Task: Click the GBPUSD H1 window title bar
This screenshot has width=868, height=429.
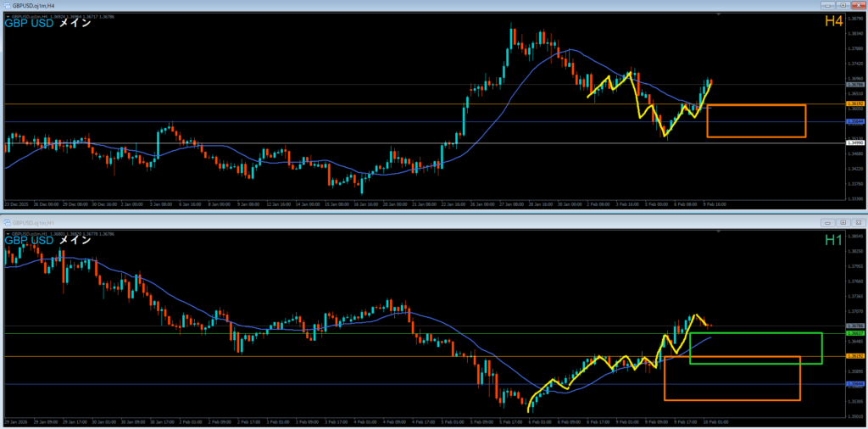Action: pyautogui.click(x=339, y=222)
